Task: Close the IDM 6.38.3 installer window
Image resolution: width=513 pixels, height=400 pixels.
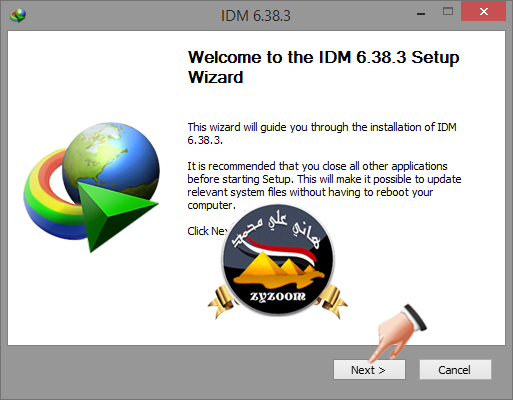Action: coord(484,12)
